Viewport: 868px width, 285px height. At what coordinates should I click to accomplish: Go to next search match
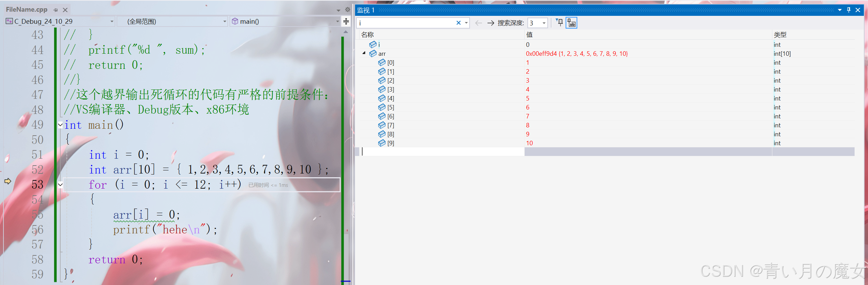tap(491, 23)
